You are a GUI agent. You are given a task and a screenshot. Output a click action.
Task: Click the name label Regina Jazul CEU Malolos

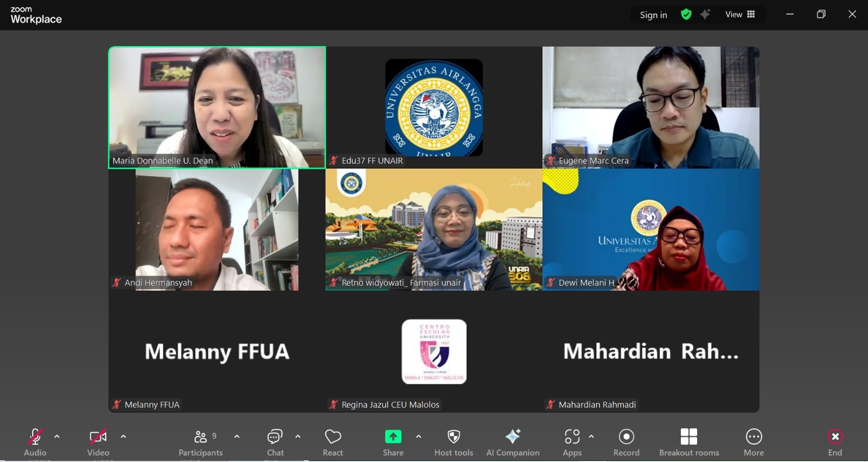(x=391, y=405)
